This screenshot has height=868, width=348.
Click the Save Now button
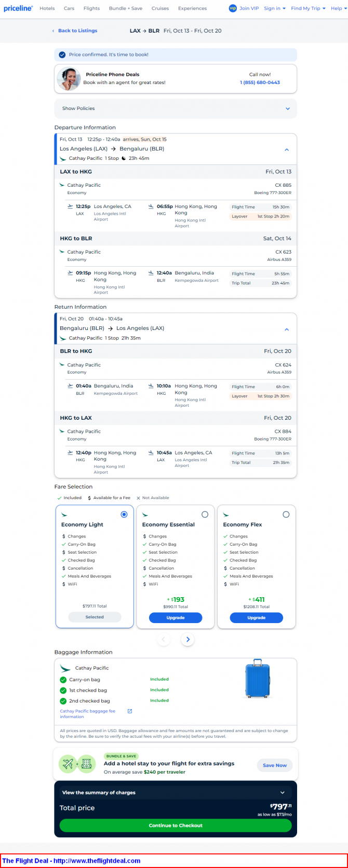click(275, 765)
